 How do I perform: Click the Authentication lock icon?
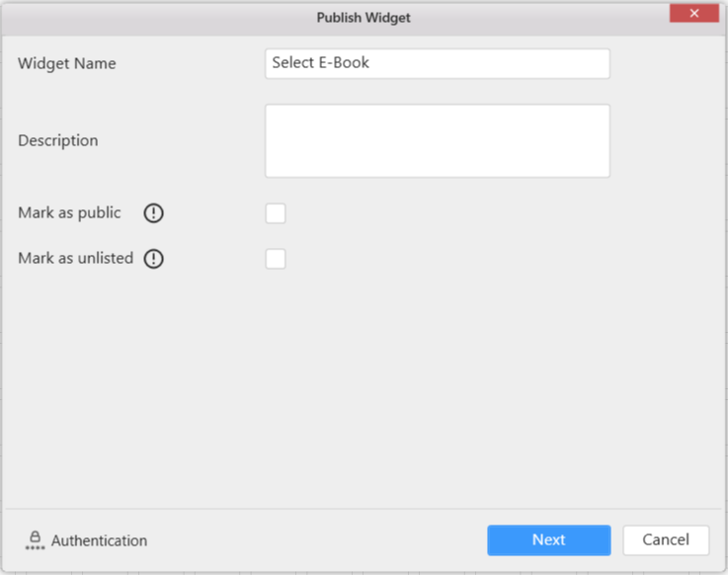coord(35,539)
